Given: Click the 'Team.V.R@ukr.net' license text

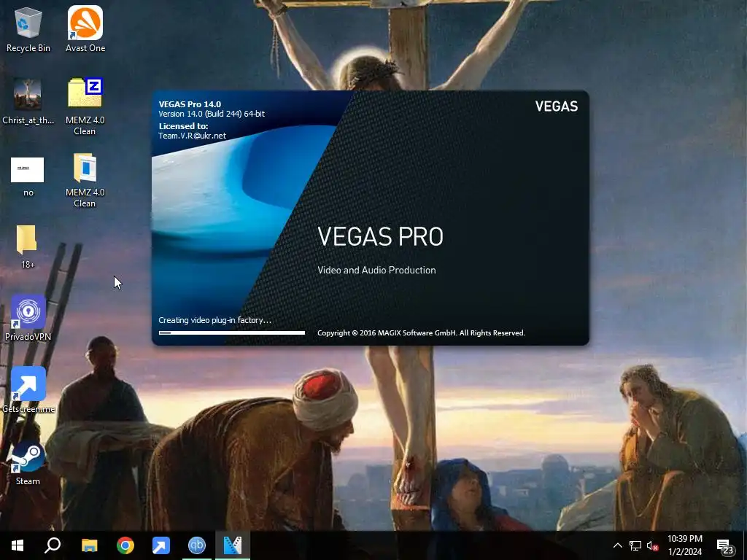Looking at the screenshot, I should pyautogui.click(x=192, y=136).
